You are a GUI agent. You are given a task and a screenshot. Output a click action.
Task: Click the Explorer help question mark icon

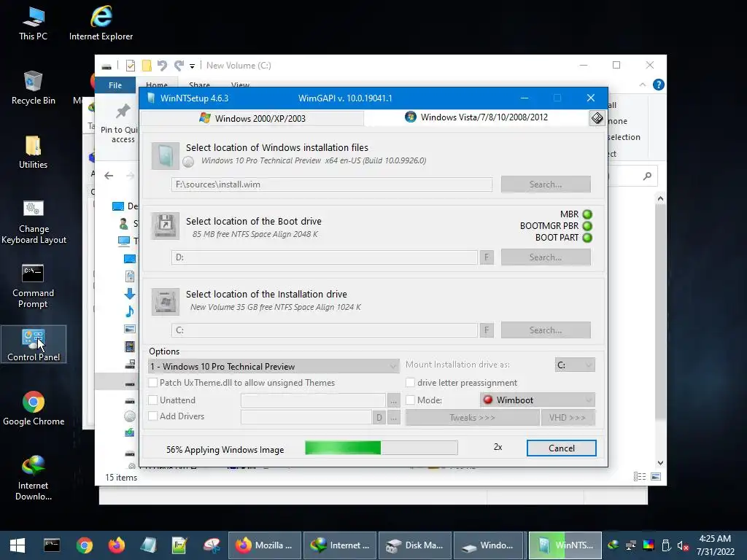659,85
